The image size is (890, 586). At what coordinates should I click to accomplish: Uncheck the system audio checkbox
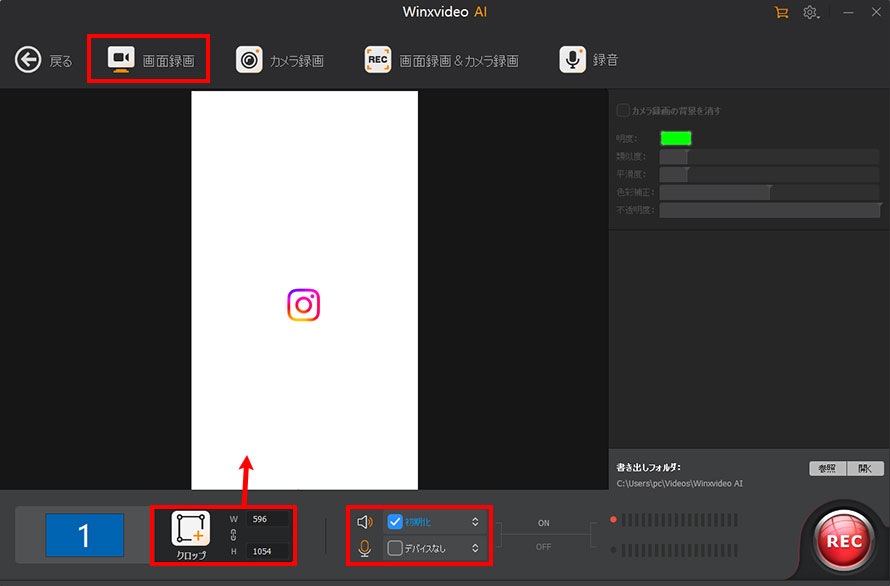point(394,521)
